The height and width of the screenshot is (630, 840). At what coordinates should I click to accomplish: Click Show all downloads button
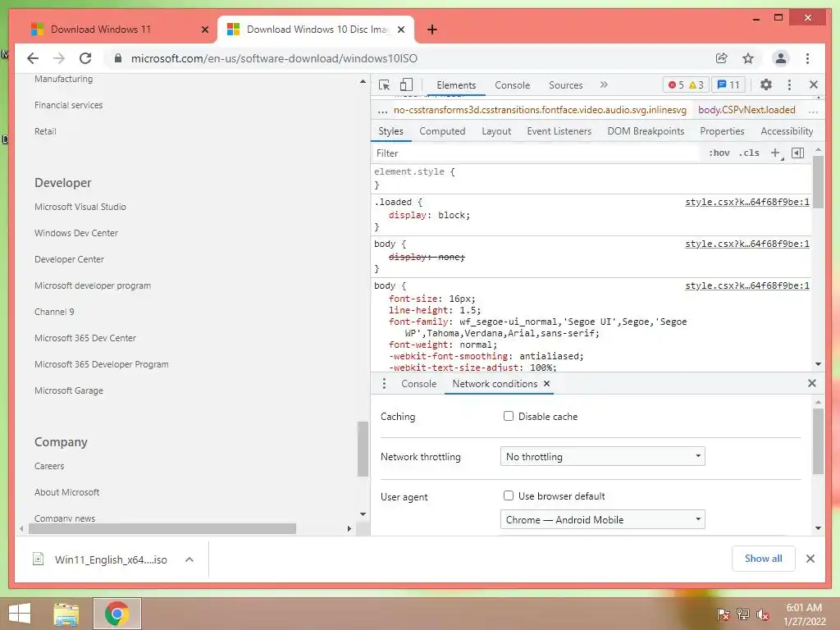click(764, 559)
